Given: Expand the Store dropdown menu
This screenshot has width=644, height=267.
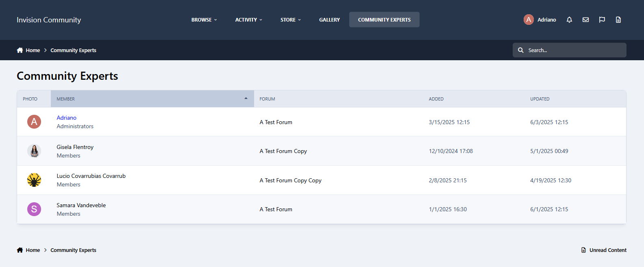Looking at the screenshot, I should [290, 20].
